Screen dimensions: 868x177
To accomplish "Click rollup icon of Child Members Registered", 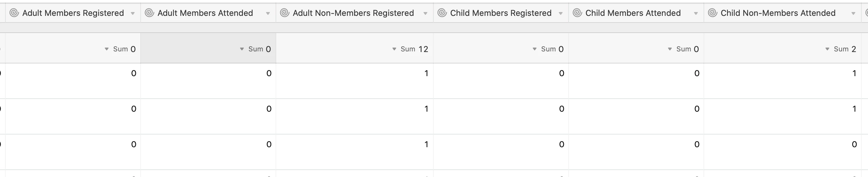I will [442, 13].
